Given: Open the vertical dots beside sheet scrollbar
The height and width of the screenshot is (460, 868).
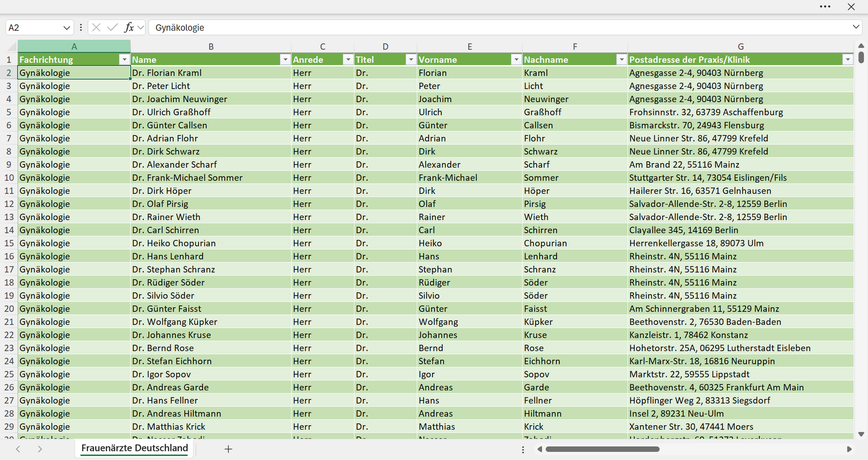Looking at the screenshot, I should [523, 449].
